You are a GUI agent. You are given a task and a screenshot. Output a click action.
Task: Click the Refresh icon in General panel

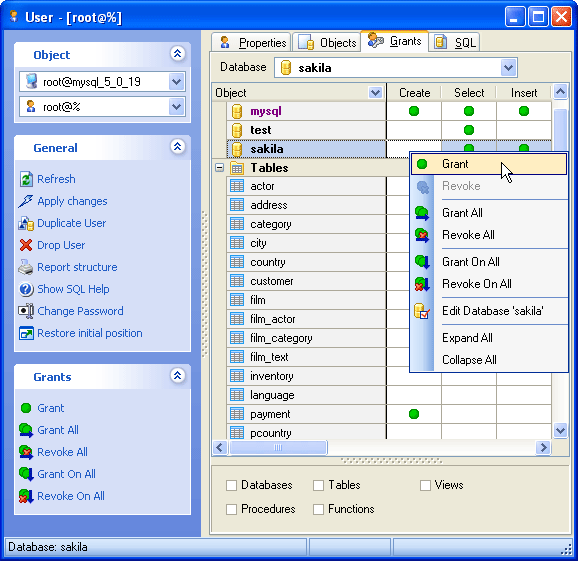click(26, 179)
